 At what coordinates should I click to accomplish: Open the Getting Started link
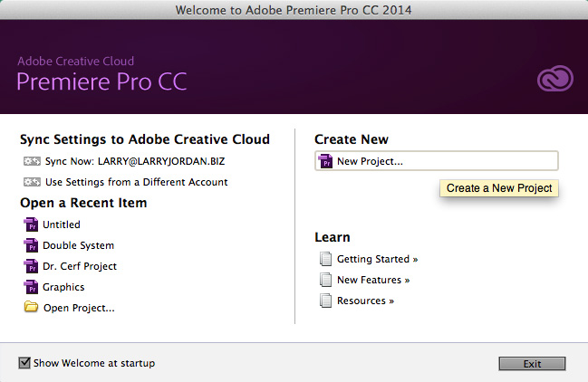377,259
